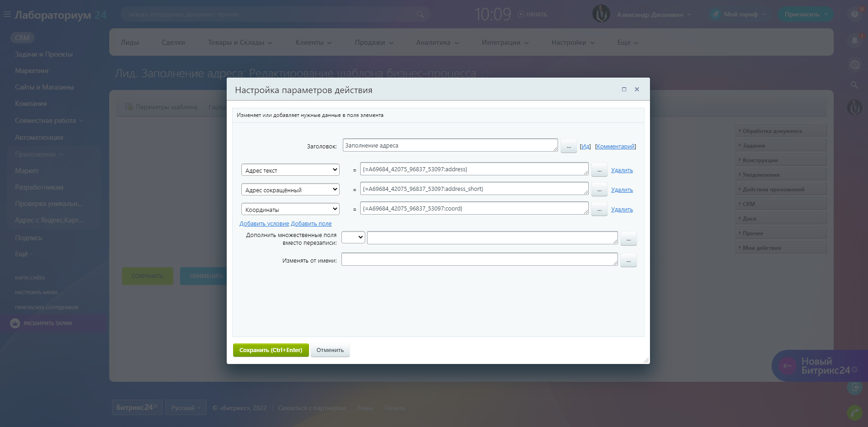Click the Добавить условие link
Viewport: 868px width, 427px height.
tap(264, 224)
